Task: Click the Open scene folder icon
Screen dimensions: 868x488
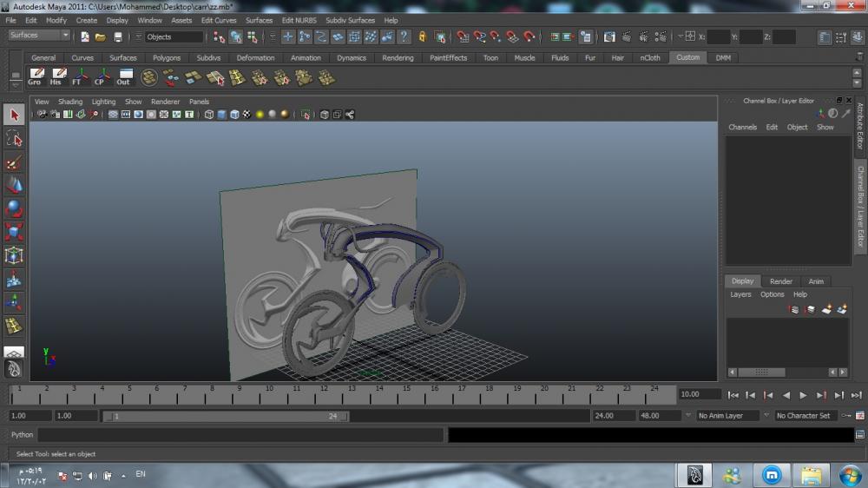Action: tap(101, 36)
